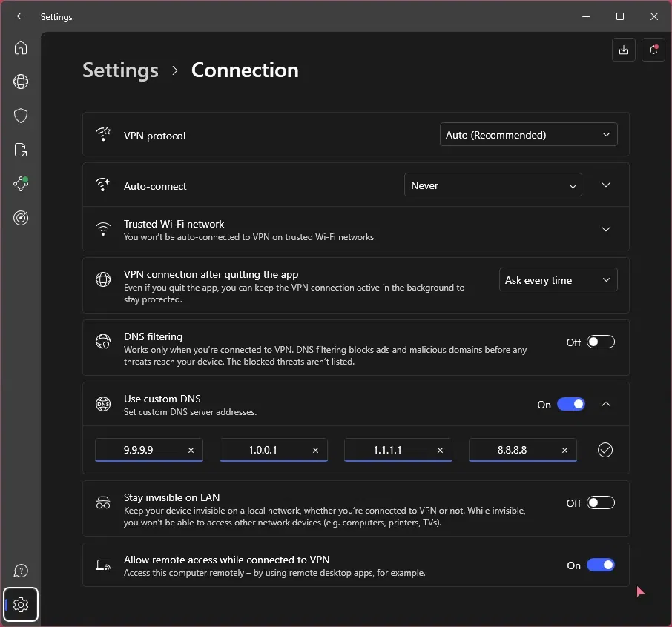Viewport: 672px width, 627px height.
Task: Open the globe VPN servers sidebar icon
Action: click(x=21, y=82)
